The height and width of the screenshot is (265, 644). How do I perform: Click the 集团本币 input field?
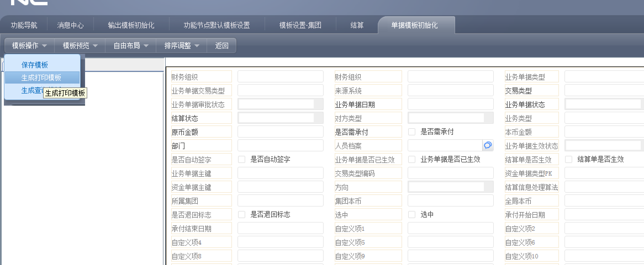451,200
